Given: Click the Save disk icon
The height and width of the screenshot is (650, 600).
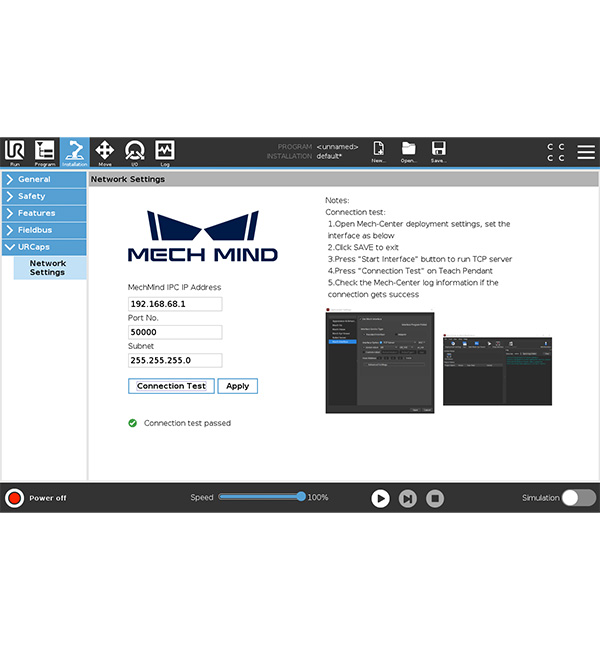Looking at the screenshot, I should (438, 152).
